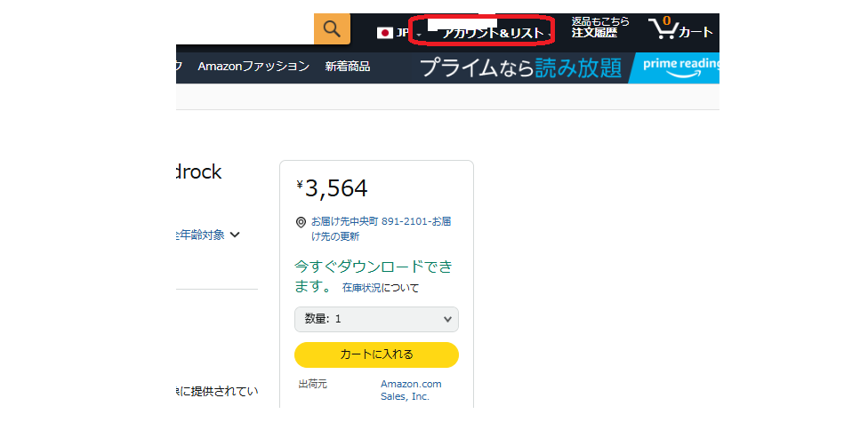Go to 返品もこちら 注文履歴 order history
The height and width of the screenshot is (438, 868).
click(x=600, y=28)
